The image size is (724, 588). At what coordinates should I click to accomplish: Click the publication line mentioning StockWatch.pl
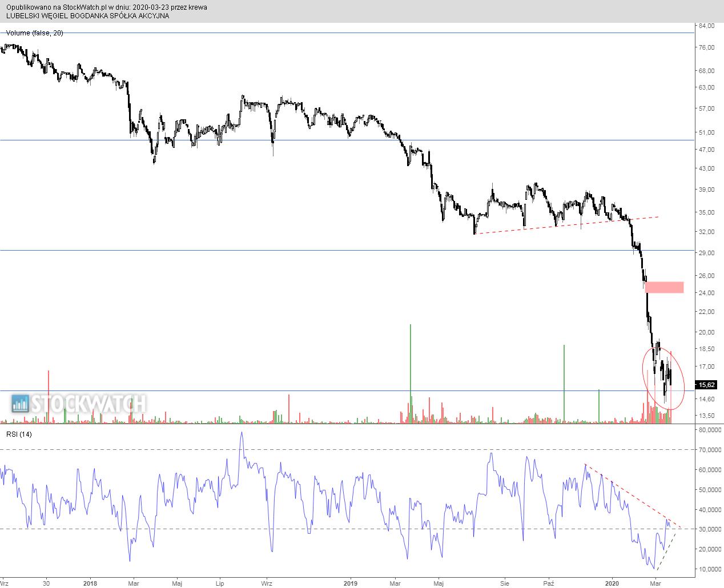coord(107,7)
